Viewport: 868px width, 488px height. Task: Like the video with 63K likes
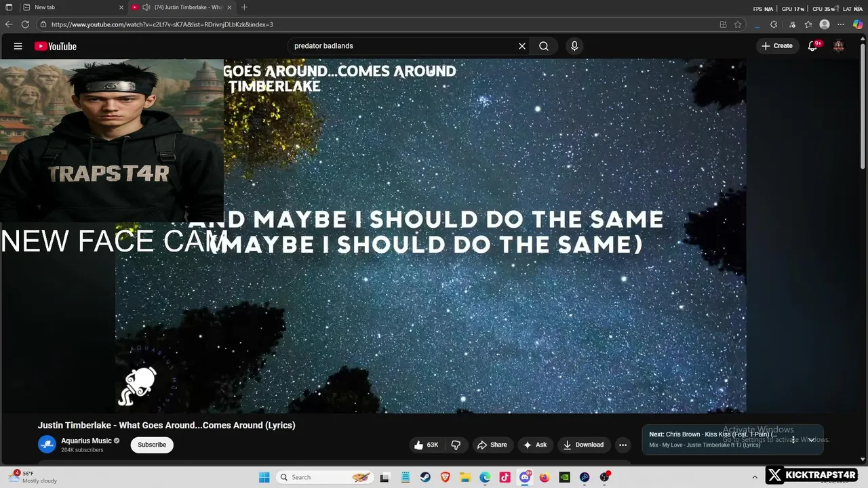tap(426, 445)
